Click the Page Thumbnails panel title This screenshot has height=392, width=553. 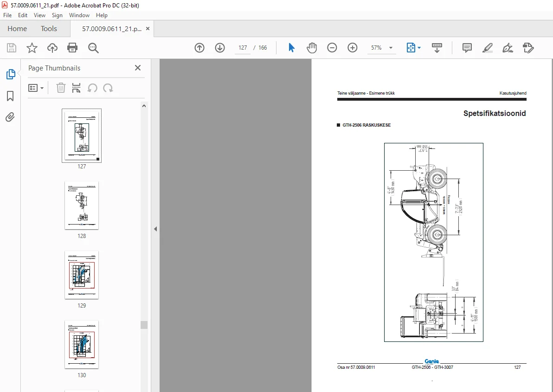54,68
